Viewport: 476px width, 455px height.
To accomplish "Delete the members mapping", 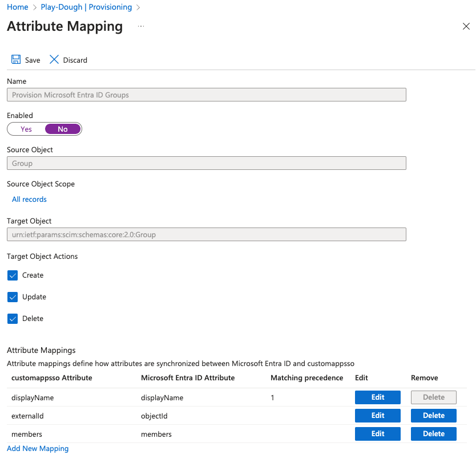I will (433, 433).
